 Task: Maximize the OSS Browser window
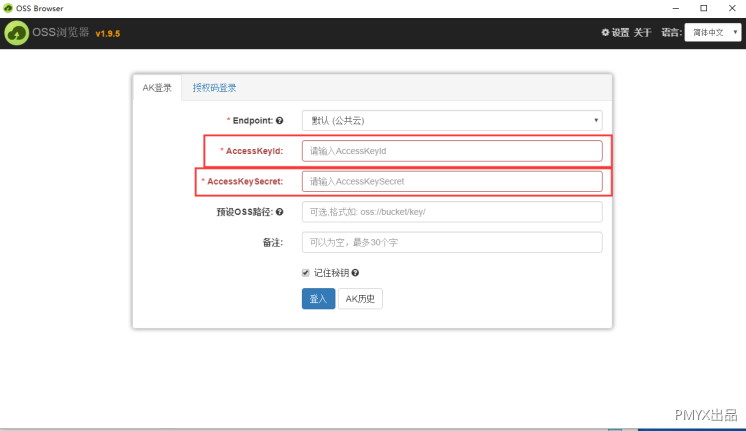click(x=704, y=8)
